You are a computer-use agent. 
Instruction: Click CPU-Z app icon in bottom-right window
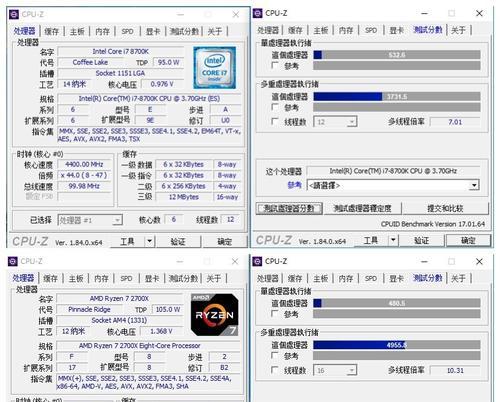257,261
